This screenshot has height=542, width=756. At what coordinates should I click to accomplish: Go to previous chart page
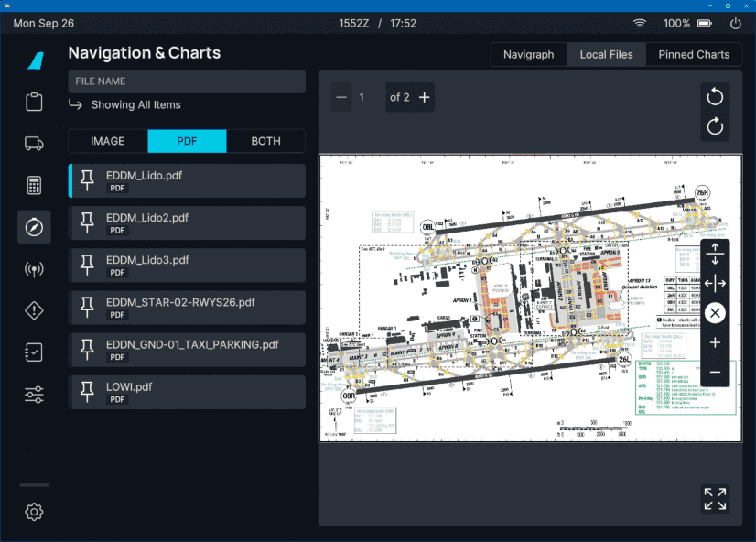pos(341,97)
